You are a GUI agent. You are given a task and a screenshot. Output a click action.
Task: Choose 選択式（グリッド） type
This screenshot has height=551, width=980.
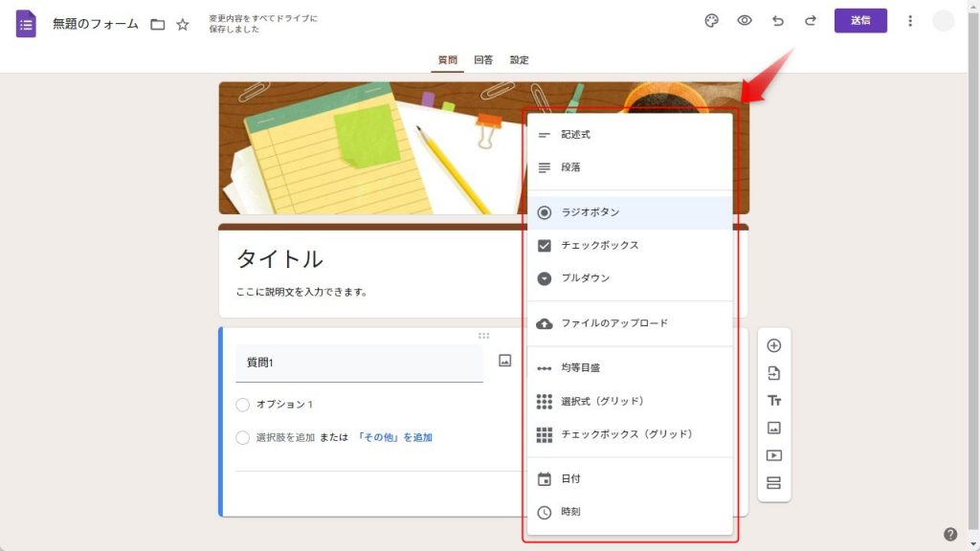click(630, 401)
